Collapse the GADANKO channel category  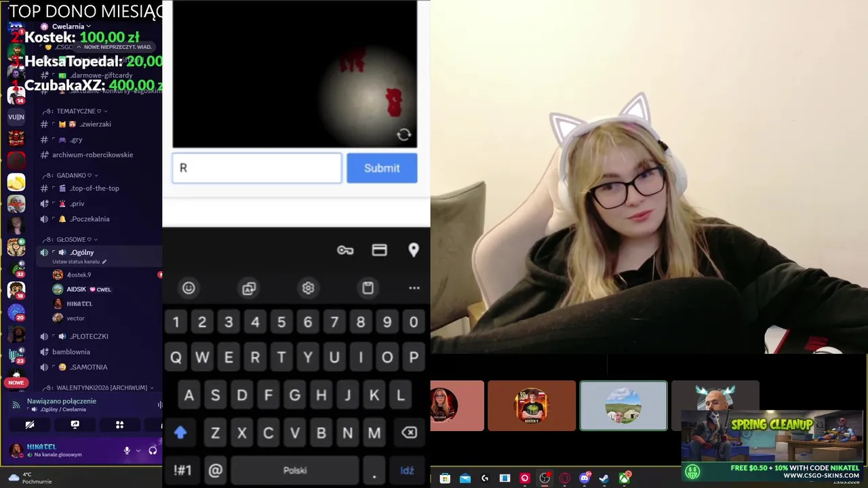(x=69, y=176)
